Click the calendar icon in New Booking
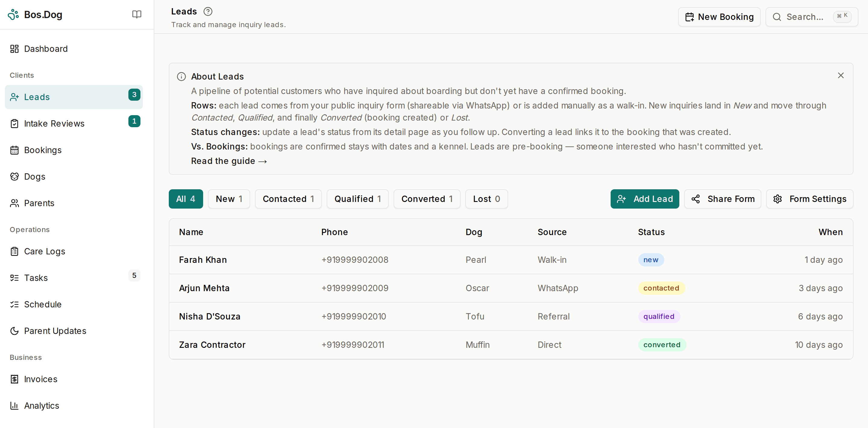This screenshot has width=868, height=428. point(689,17)
